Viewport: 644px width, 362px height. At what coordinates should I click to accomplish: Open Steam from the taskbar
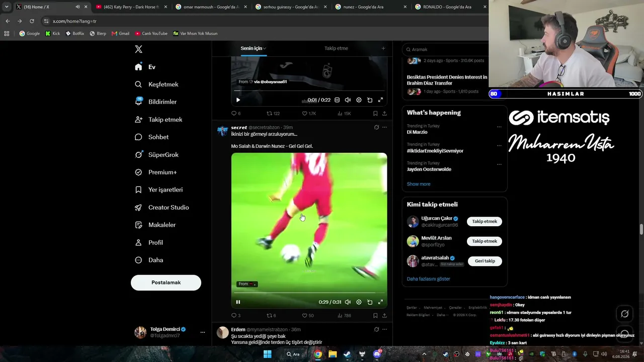pos(347,354)
